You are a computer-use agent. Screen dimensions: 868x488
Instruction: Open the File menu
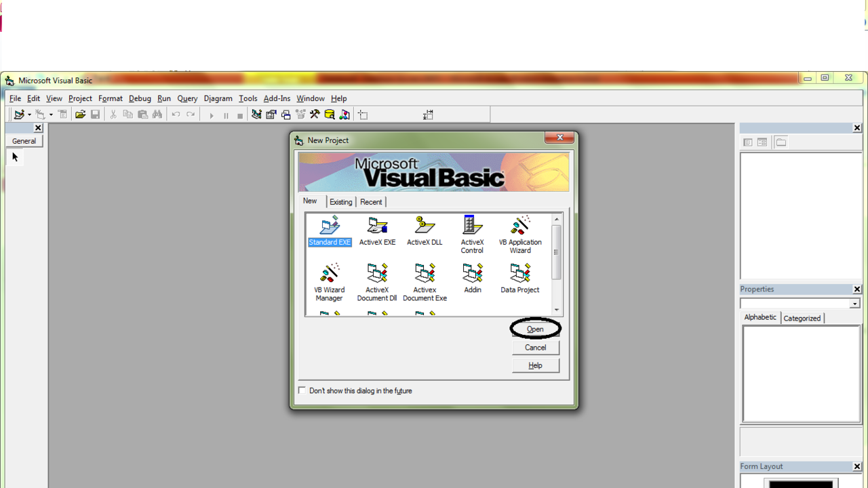(x=15, y=98)
